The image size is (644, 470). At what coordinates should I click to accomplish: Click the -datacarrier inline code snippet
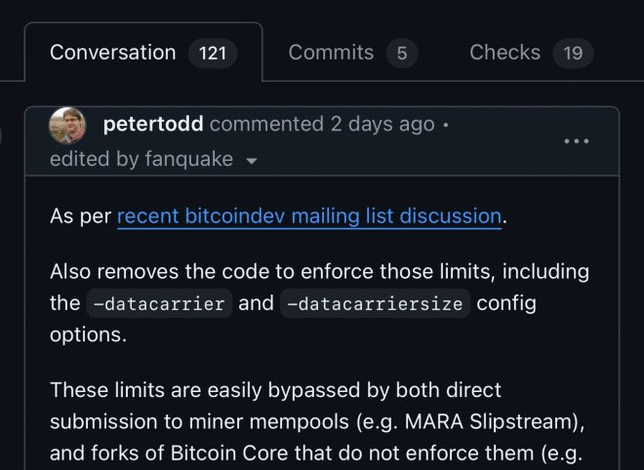159,304
